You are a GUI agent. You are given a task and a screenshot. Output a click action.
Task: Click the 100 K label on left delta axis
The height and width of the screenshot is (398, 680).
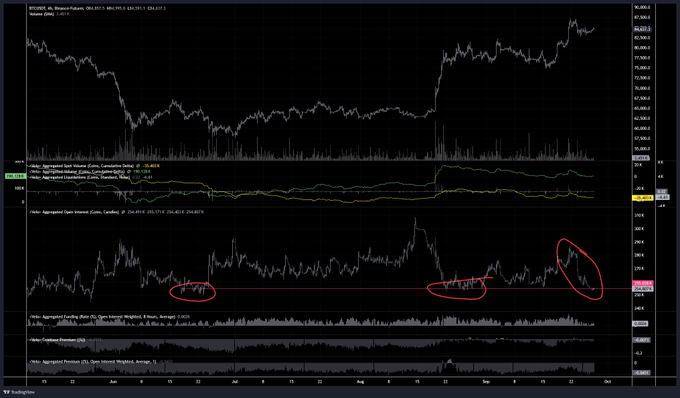pos(19,188)
